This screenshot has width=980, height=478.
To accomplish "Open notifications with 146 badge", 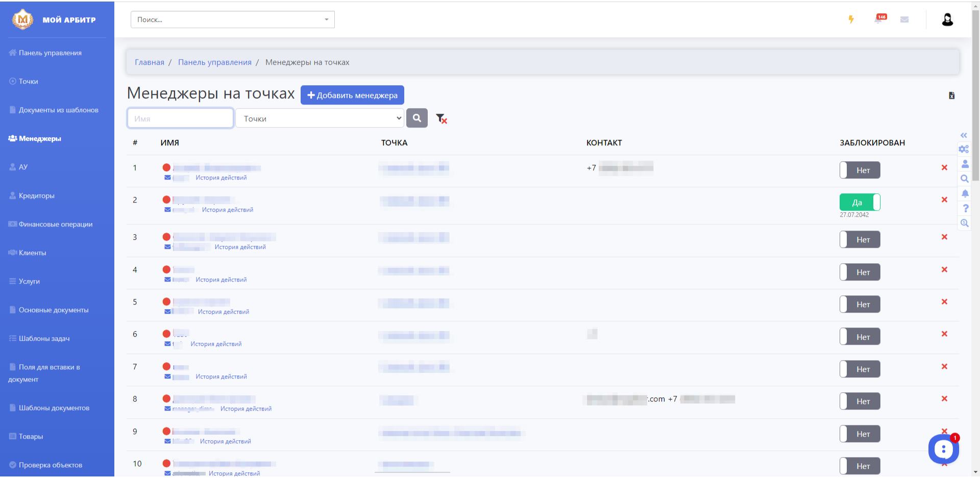I will pos(880,19).
